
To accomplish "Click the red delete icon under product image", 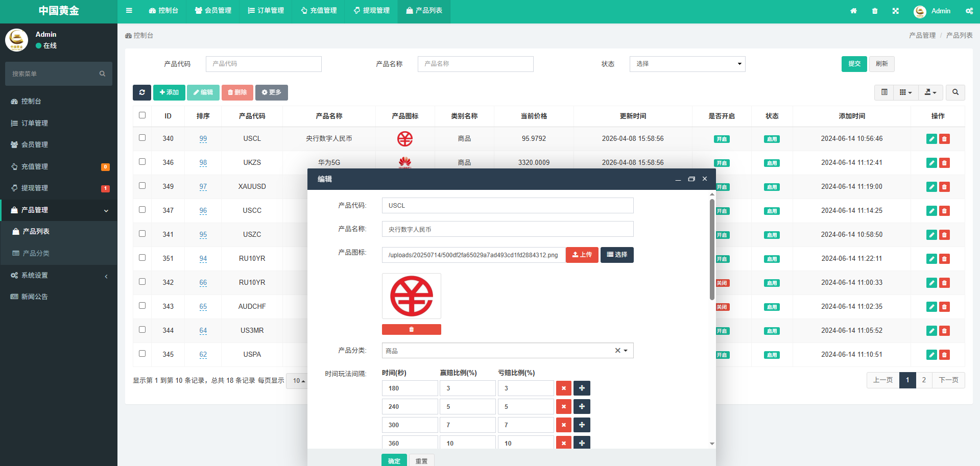I will [x=411, y=330].
